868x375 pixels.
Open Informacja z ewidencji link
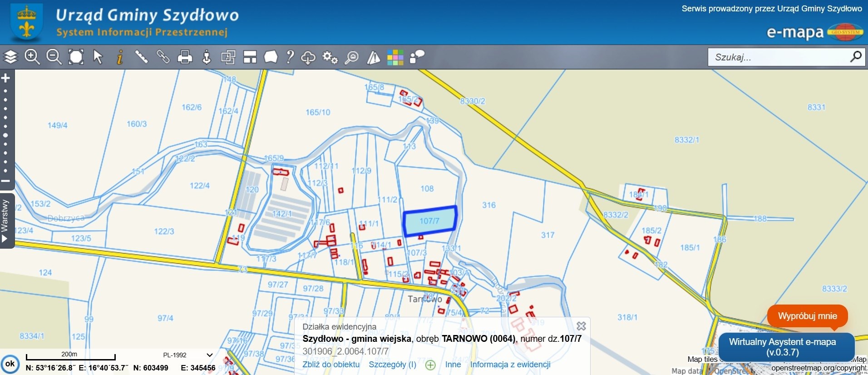click(510, 365)
